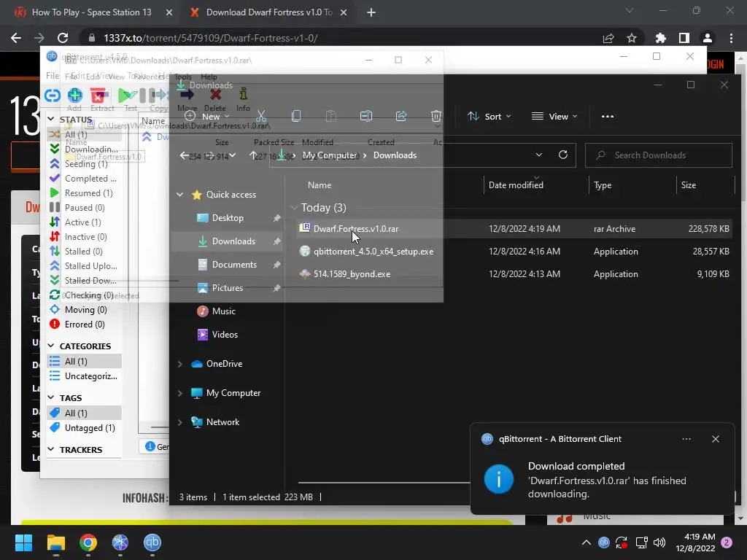The image size is (747, 560).
Task: Sort by the Type column header
Action: point(603,184)
